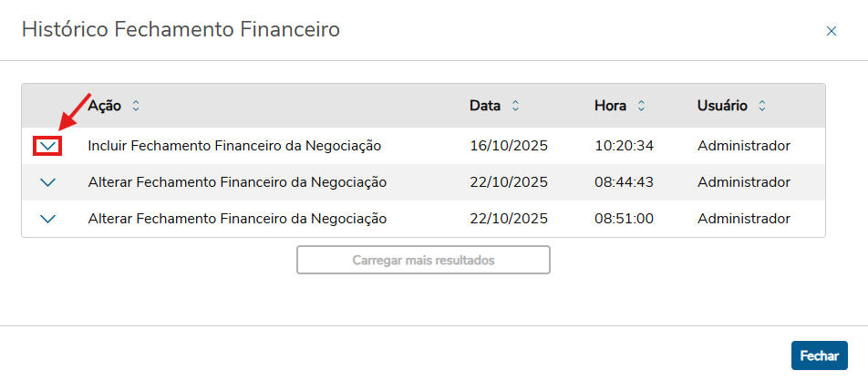Click the Fechar button
Screen dimensions: 868x381
click(x=819, y=355)
